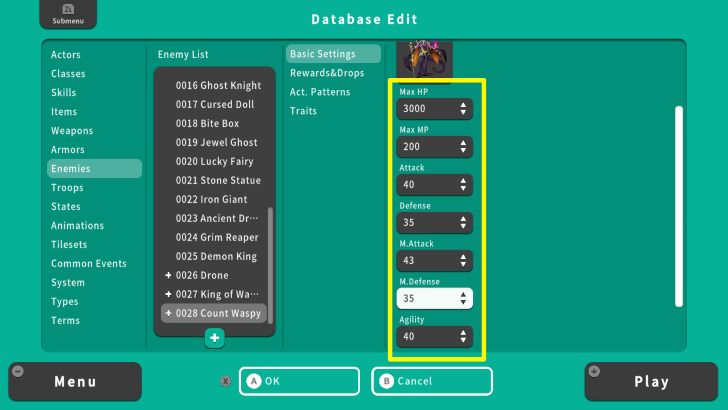The height and width of the screenshot is (410, 728).
Task: Adjust Max MP stepper arrows
Action: pos(463,147)
